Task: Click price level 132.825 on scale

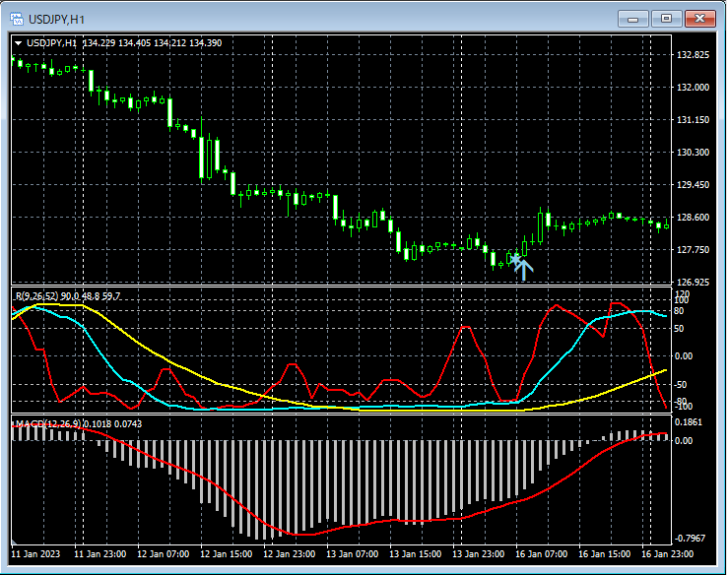Action: [694, 55]
